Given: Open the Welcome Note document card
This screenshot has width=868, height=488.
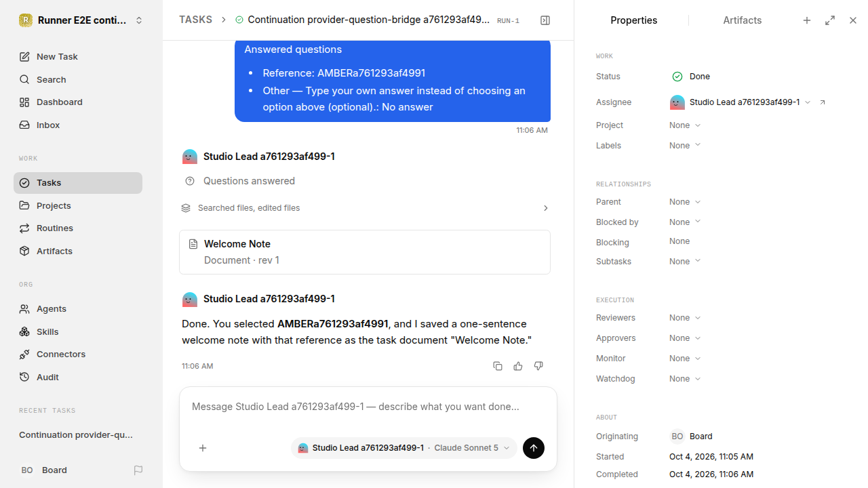Looking at the screenshot, I should [365, 252].
